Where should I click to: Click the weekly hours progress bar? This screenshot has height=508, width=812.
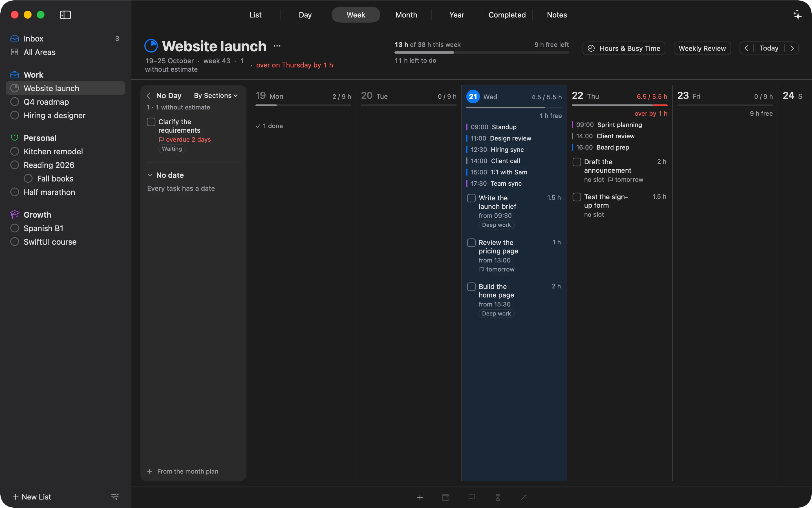(x=482, y=52)
